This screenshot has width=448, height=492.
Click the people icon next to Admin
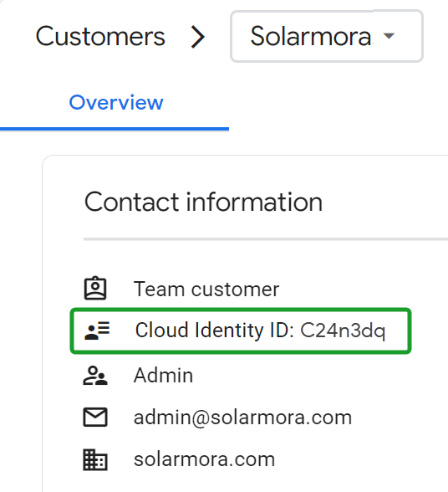pos(95,375)
